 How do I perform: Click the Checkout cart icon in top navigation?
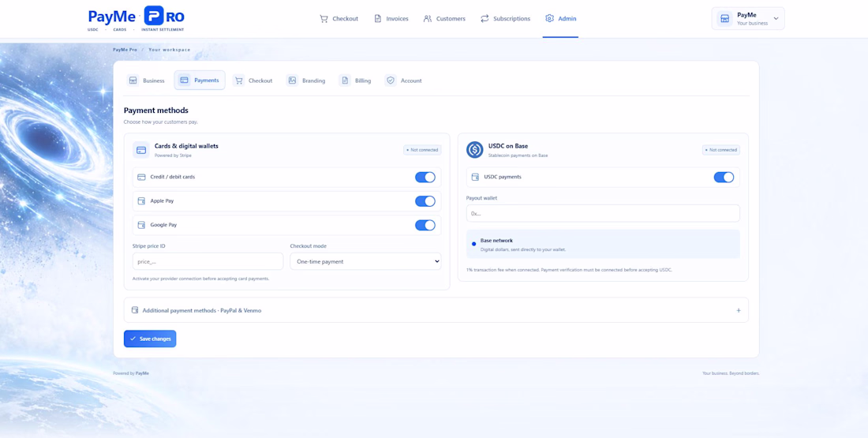[x=324, y=18]
